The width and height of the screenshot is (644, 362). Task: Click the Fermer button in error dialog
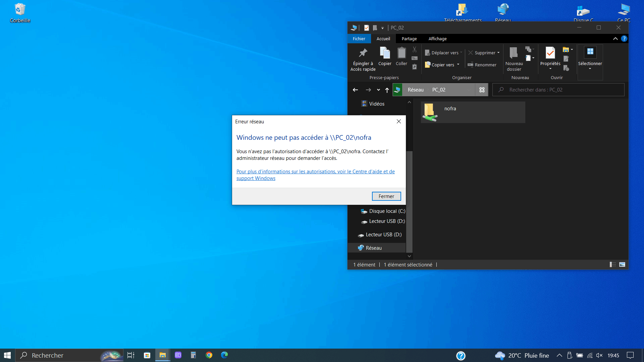coord(386,196)
